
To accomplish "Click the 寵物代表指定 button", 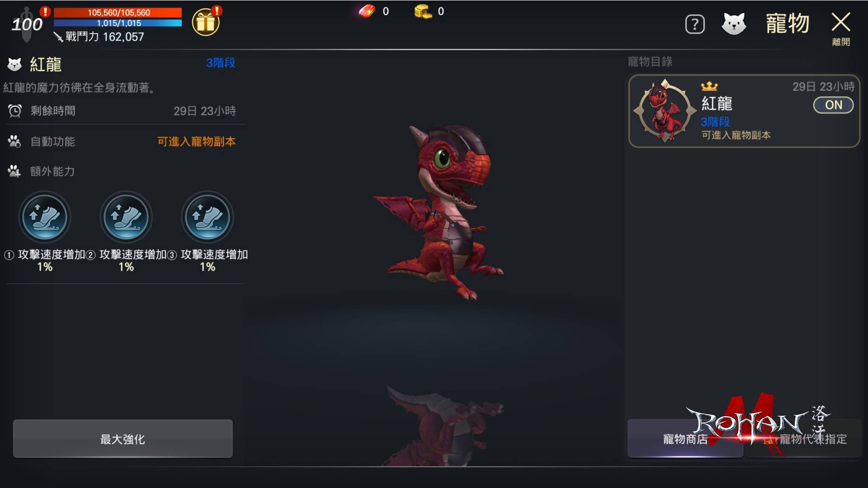I will (804, 439).
